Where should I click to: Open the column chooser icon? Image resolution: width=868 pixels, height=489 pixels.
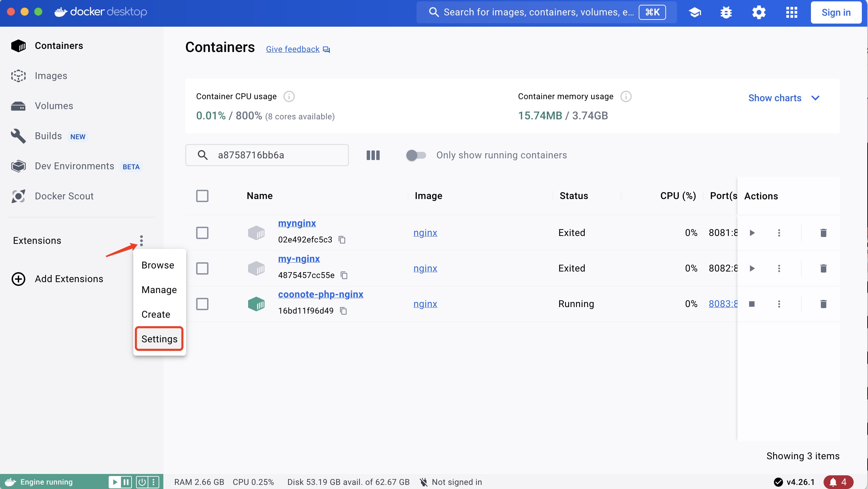pos(373,155)
